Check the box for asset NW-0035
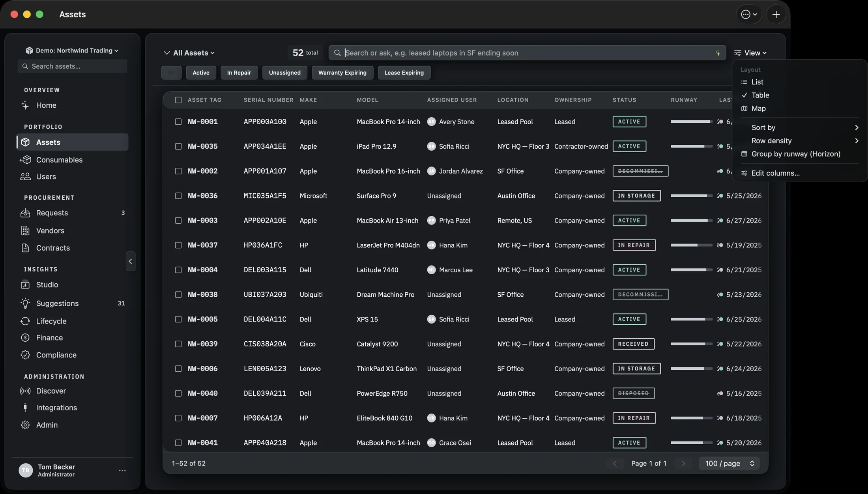 [x=178, y=146]
